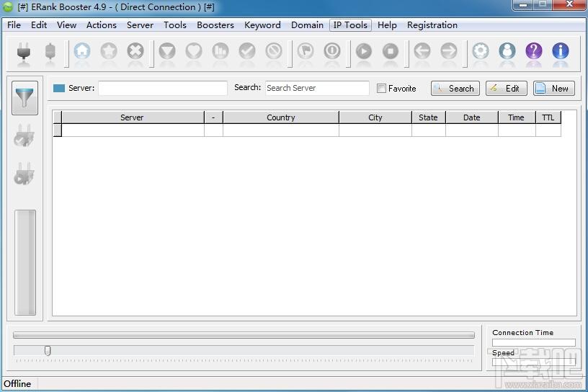This screenshot has height=392, width=588.
Task: Open the Keyword menu
Action: tap(262, 25)
